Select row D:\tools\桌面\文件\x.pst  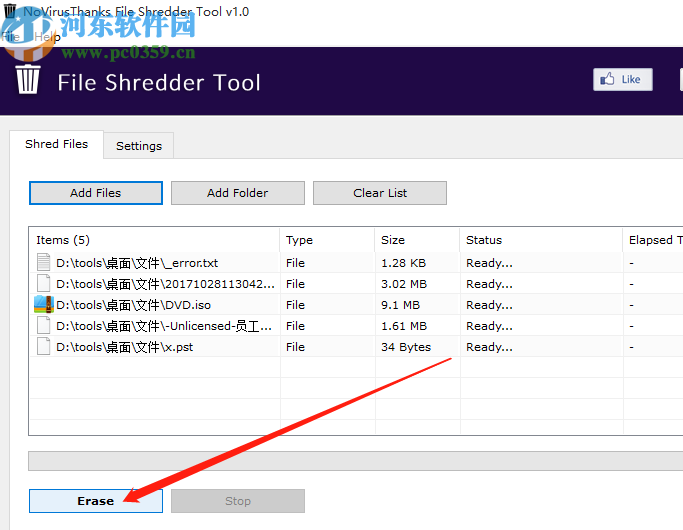click(356, 347)
